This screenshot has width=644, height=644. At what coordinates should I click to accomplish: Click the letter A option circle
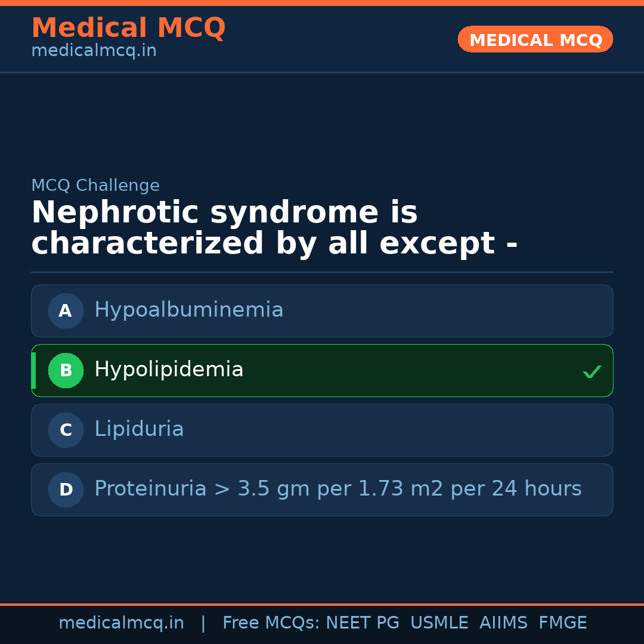pos(66,311)
